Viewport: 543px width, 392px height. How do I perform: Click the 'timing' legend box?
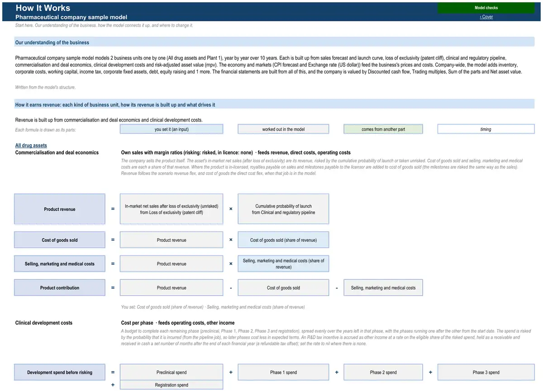486,129
